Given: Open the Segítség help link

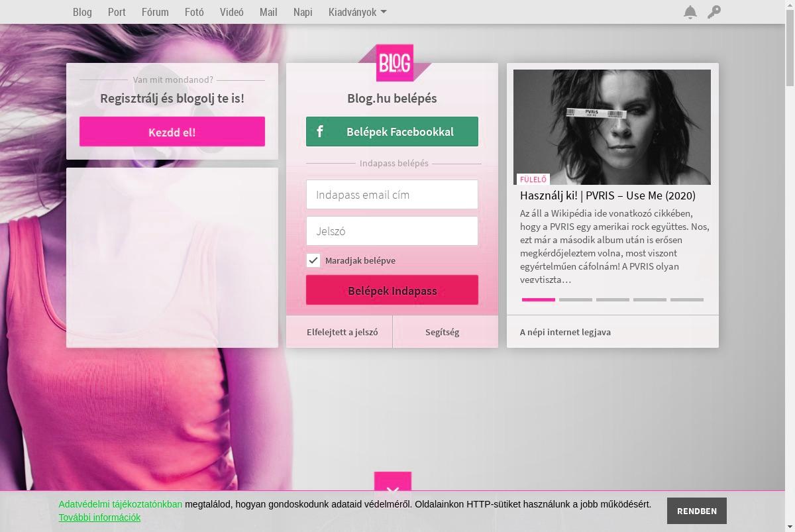Looking at the screenshot, I should pos(443,332).
